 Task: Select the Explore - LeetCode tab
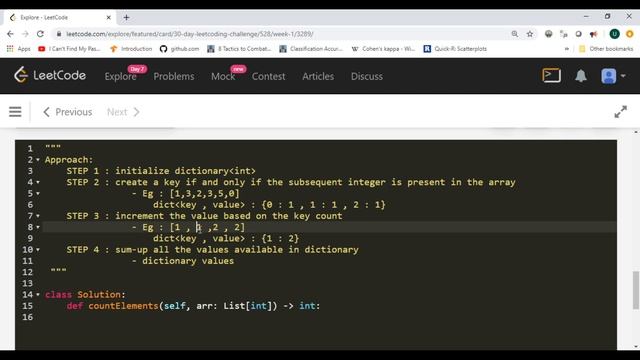click(x=60, y=18)
